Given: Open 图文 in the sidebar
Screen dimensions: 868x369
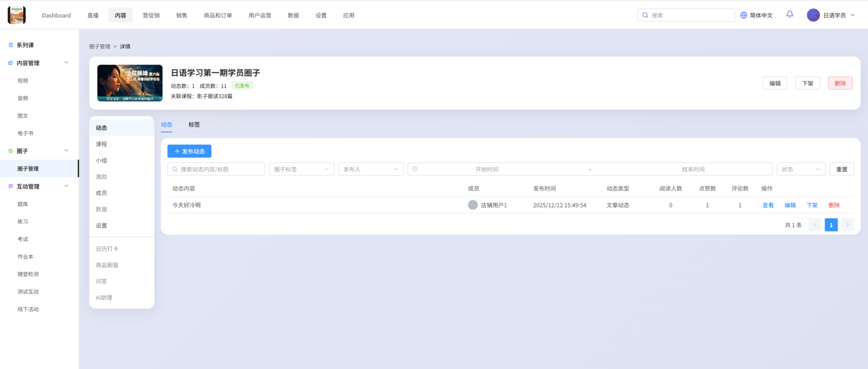Looking at the screenshot, I should pyautogui.click(x=23, y=116).
